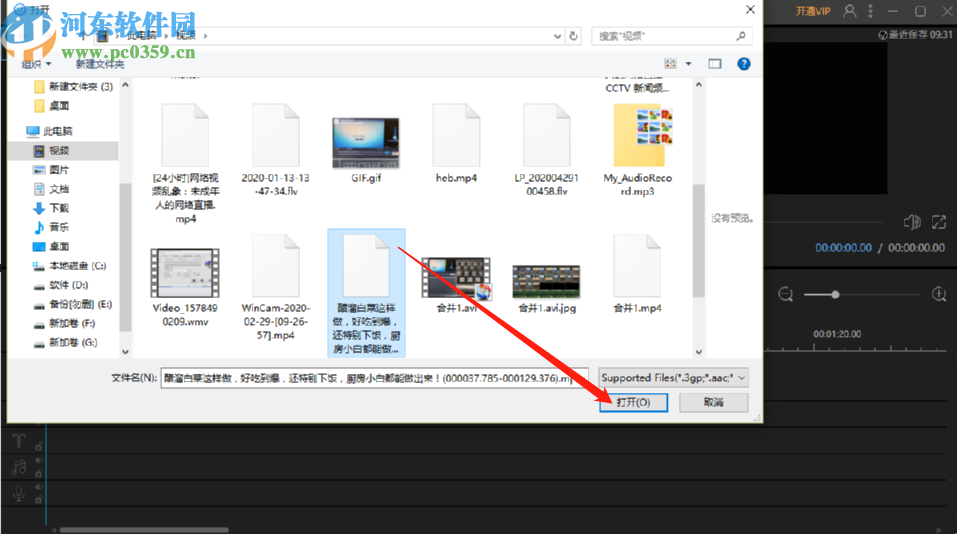Select the heb.mp4 file
This screenshot has width=957, height=534.
click(x=456, y=143)
